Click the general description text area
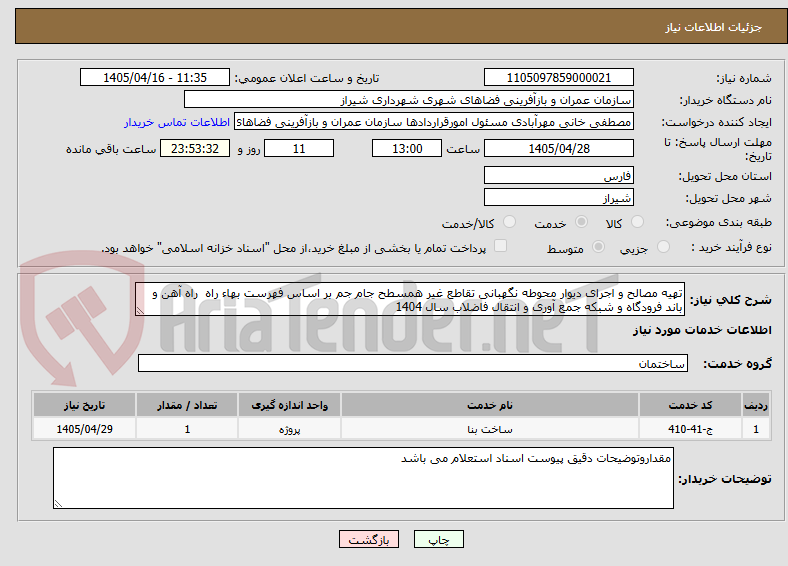The height and width of the screenshot is (566, 788). pyautogui.click(x=410, y=299)
